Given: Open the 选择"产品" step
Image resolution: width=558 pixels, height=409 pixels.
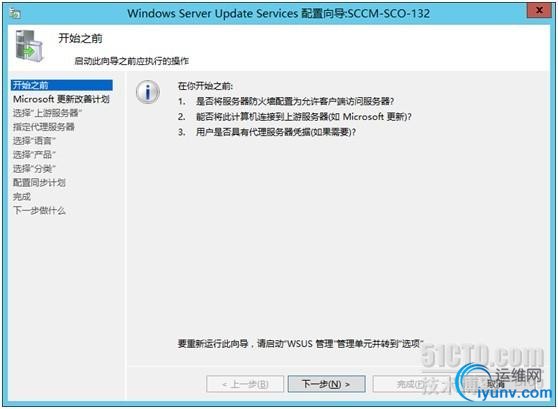Looking at the screenshot, I should pyautogui.click(x=34, y=155).
